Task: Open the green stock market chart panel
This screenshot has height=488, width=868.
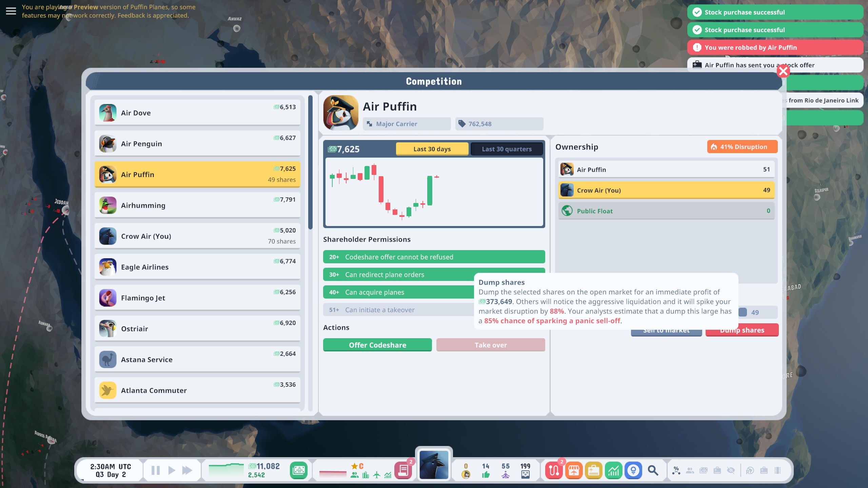Action: pyautogui.click(x=614, y=470)
